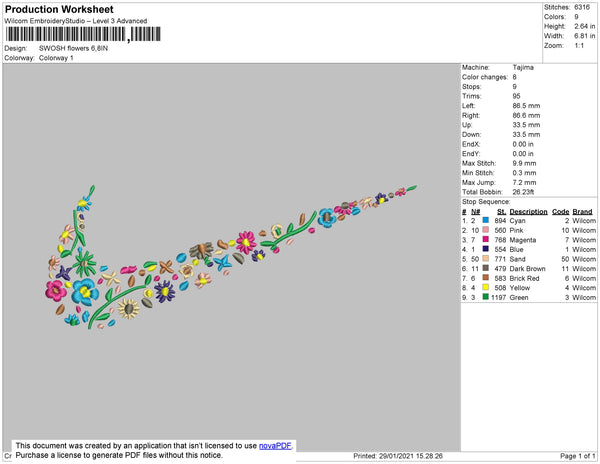Click the "Dark Brown" description in row 6
The height and width of the screenshot is (464, 600).
pos(528,269)
